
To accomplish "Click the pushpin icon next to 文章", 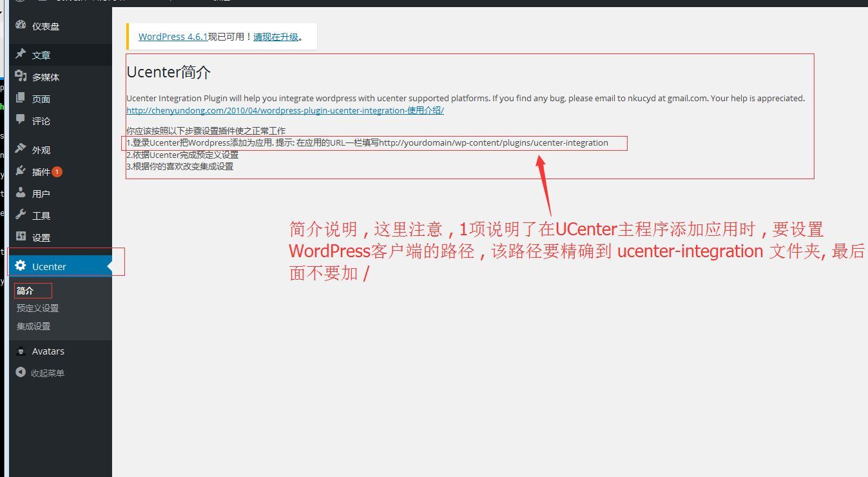I will [x=21, y=54].
